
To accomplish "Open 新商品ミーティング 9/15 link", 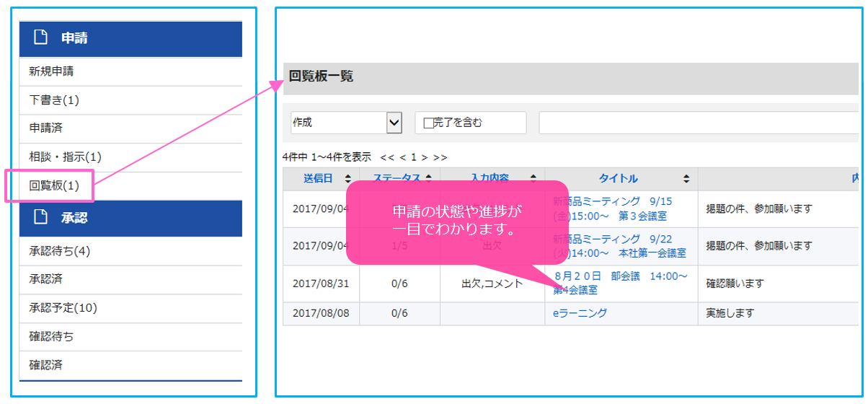I will pyautogui.click(x=612, y=208).
